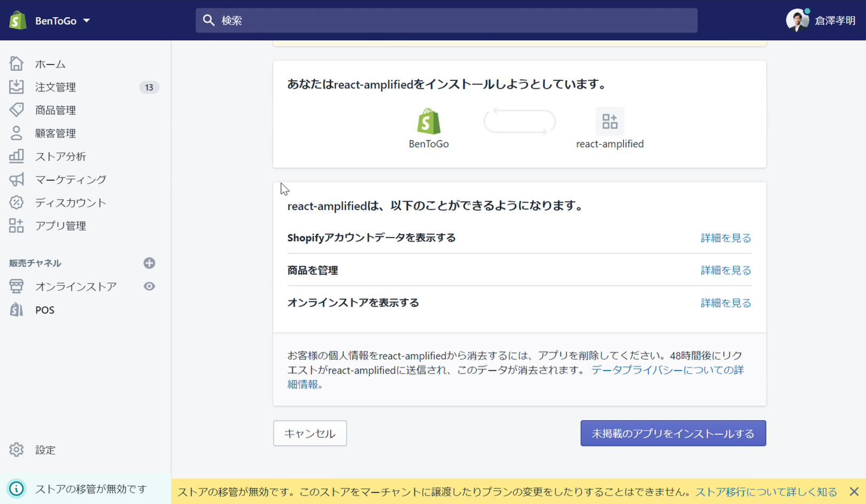
Task: Open 注文管理 orders section
Action: pyautogui.click(x=56, y=87)
